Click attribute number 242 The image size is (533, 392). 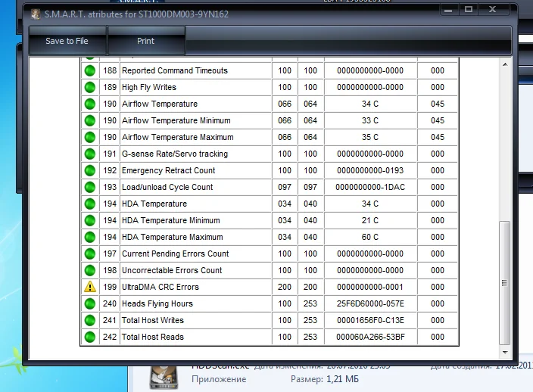[x=110, y=337]
